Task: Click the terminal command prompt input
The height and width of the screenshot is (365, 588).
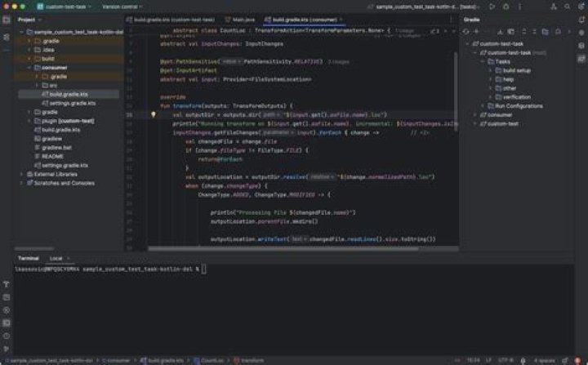Action: (x=204, y=269)
